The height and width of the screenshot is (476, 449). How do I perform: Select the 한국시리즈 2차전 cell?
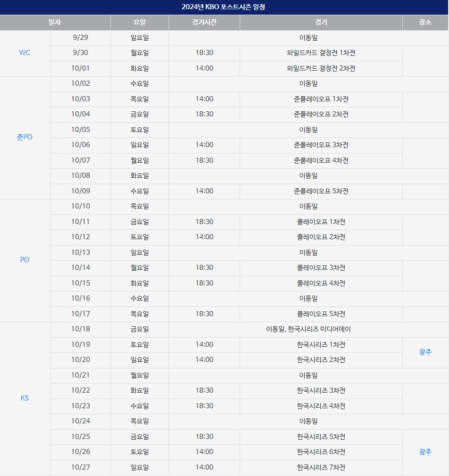[x=321, y=360]
